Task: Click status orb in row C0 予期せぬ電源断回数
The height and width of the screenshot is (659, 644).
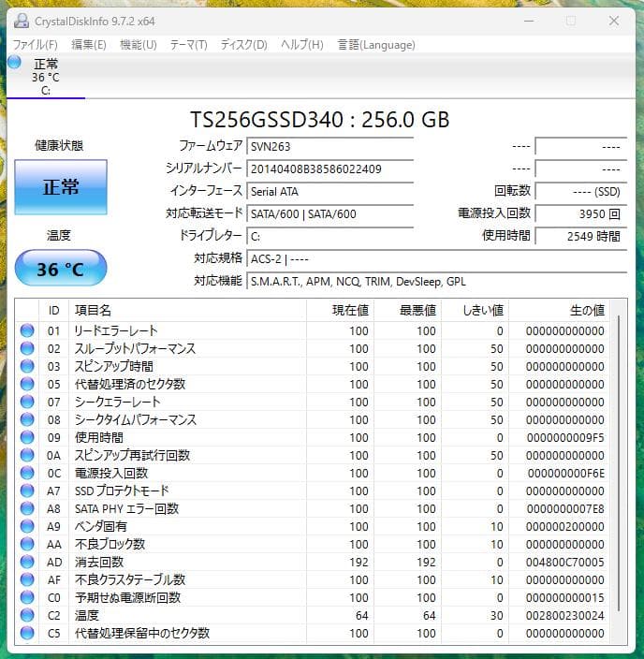Action: click(27, 597)
